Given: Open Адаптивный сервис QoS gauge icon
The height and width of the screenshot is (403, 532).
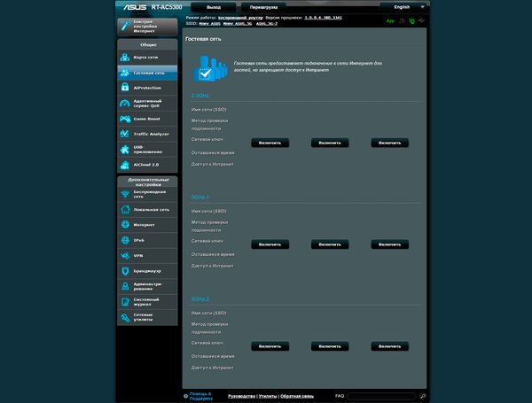Looking at the screenshot, I should 125,104.
